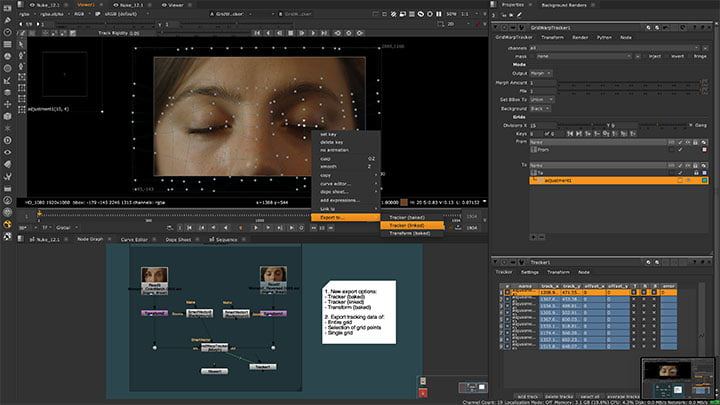The image size is (720, 405).
Task: Click the delete tracks button
Action: click(558, 397)
